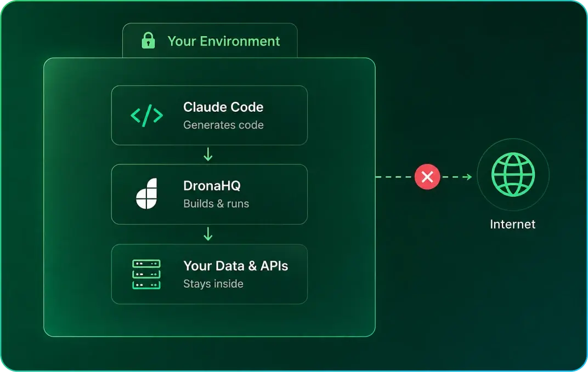This screenshot has height=372, width=588.
Task: Click the DronaHQ logo icon
Action: [146, 194]
